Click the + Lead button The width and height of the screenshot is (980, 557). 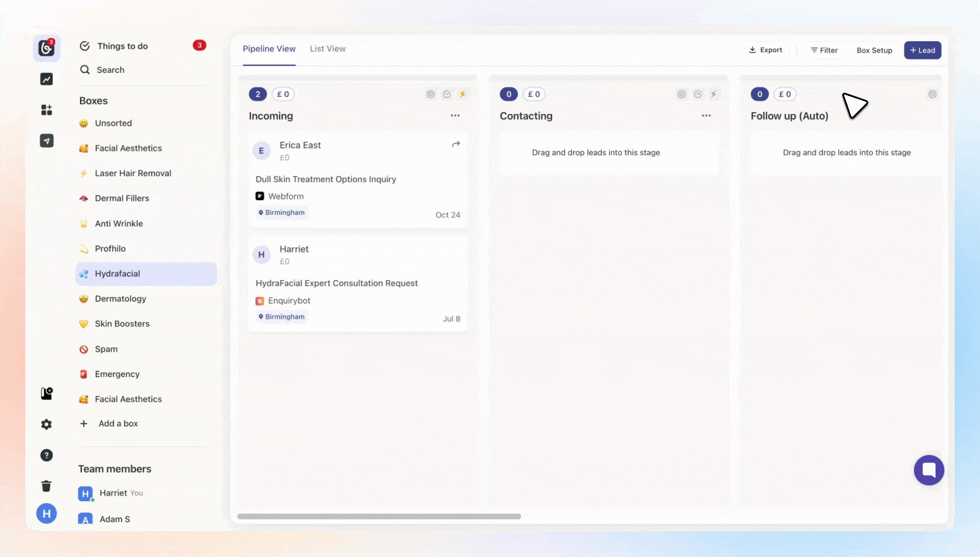pos(923,50)
